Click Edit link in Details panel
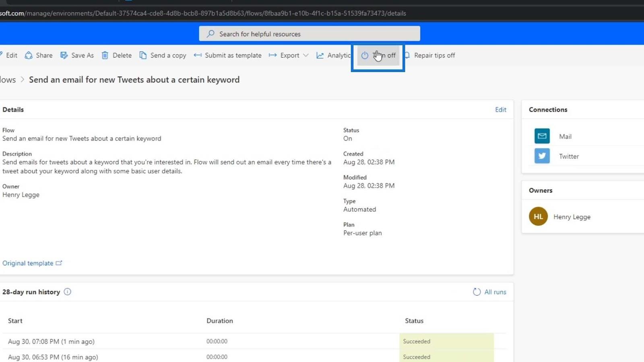 501,109
